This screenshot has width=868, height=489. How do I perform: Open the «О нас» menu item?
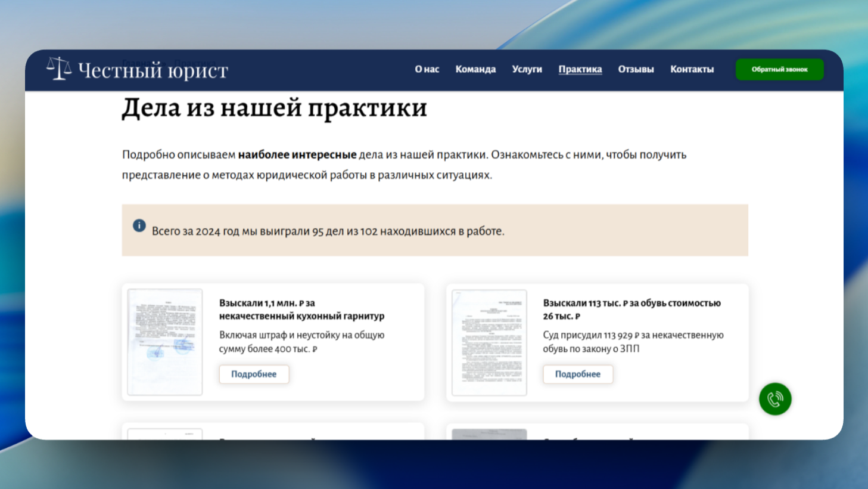point(427,69)
